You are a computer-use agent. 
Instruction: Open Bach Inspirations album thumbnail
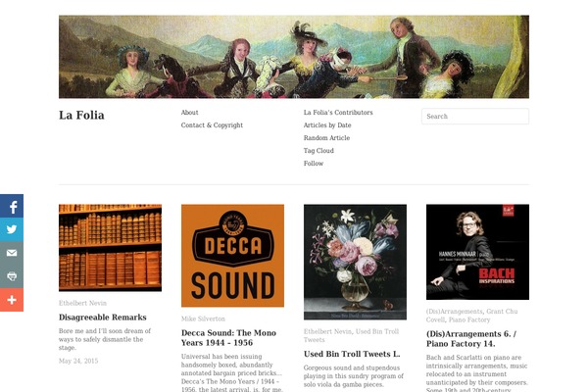[477, 252]
